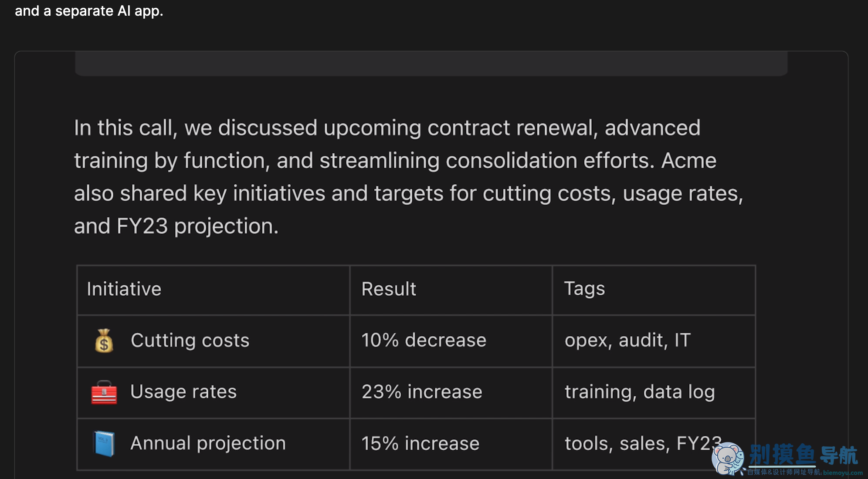This screenshot has height=479, width=868.
Task: Click the red toolbox emoji icon
Action: [x=104, y=392]
